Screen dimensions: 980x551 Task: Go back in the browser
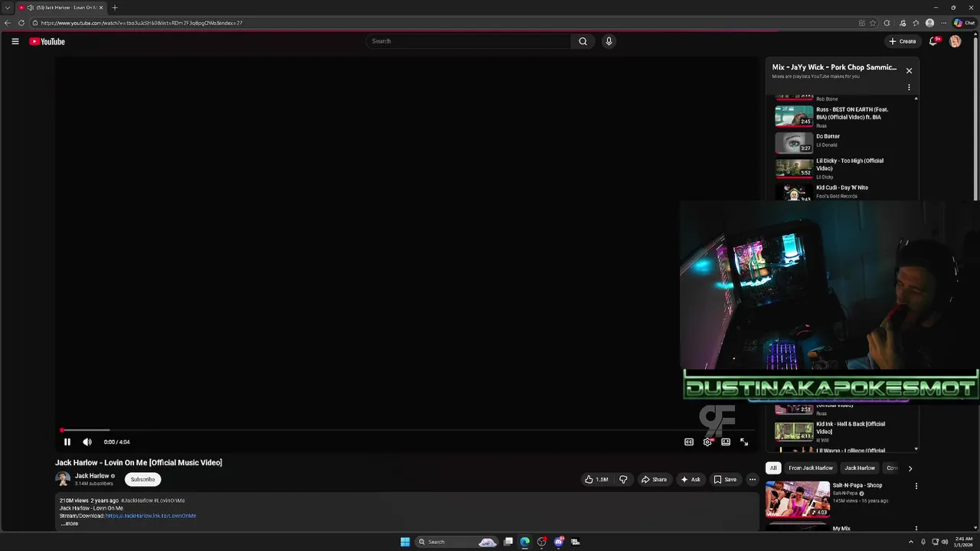(8, 23)
